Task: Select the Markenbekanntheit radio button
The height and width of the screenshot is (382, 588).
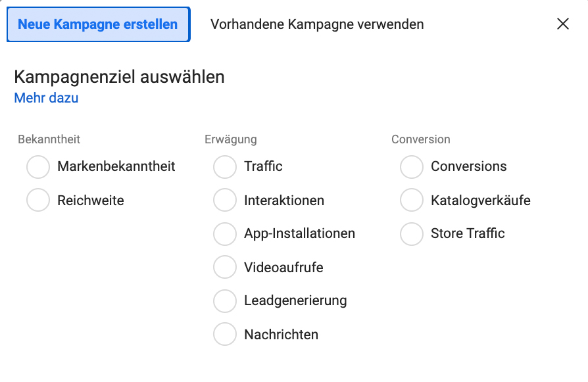Action: [x=38, y=167]
